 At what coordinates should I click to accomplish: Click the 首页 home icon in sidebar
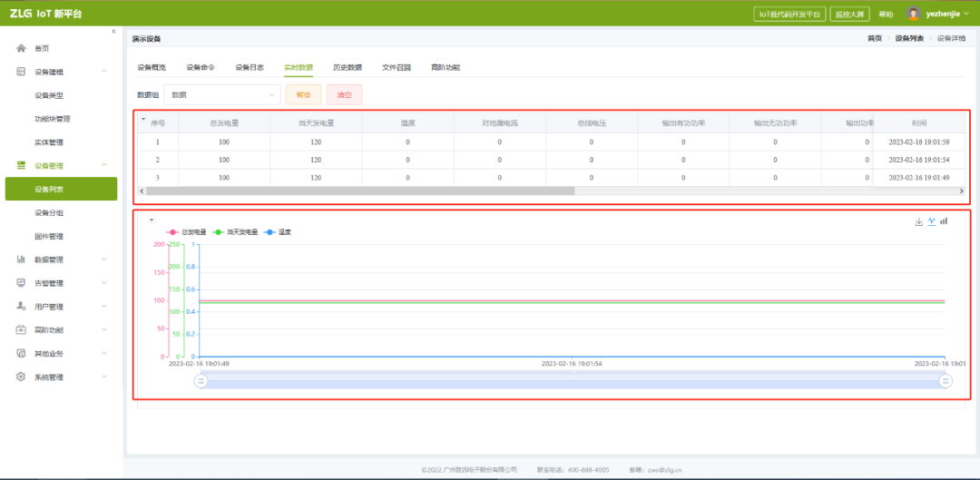pos(21,48)
